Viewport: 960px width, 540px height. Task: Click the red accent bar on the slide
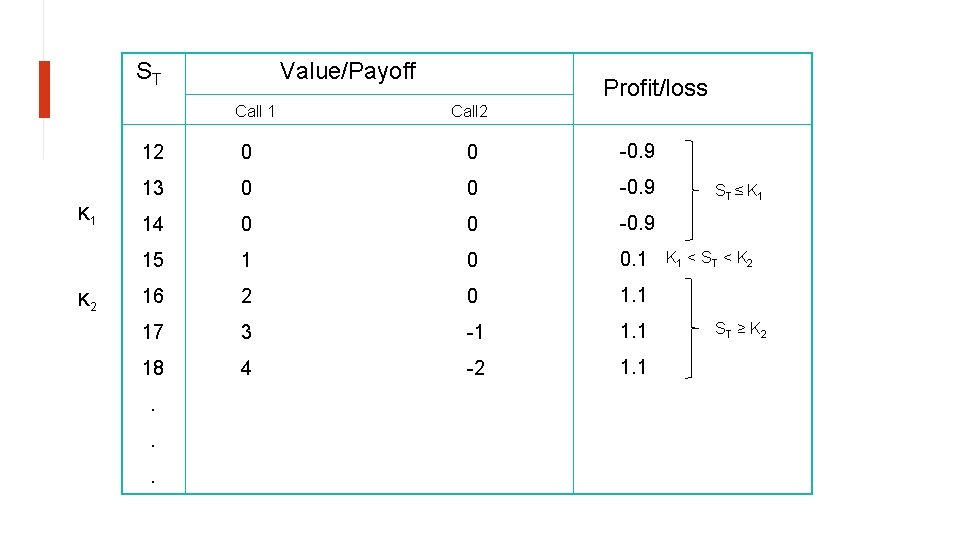pyautogui.click(x=44, y=89)
